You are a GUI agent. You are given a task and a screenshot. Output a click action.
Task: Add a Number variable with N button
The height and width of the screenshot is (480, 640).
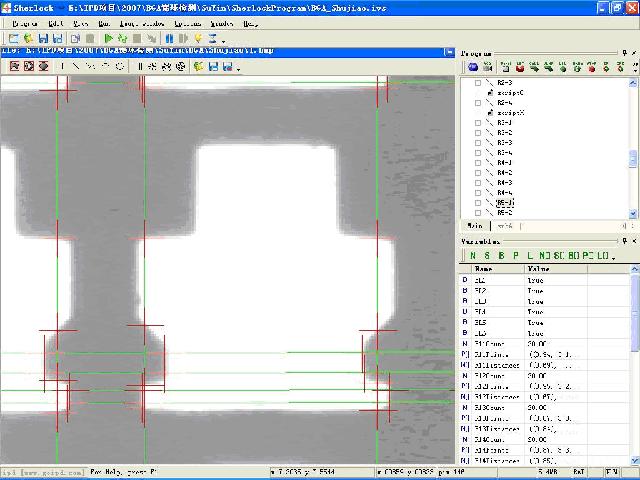[472, 256]
